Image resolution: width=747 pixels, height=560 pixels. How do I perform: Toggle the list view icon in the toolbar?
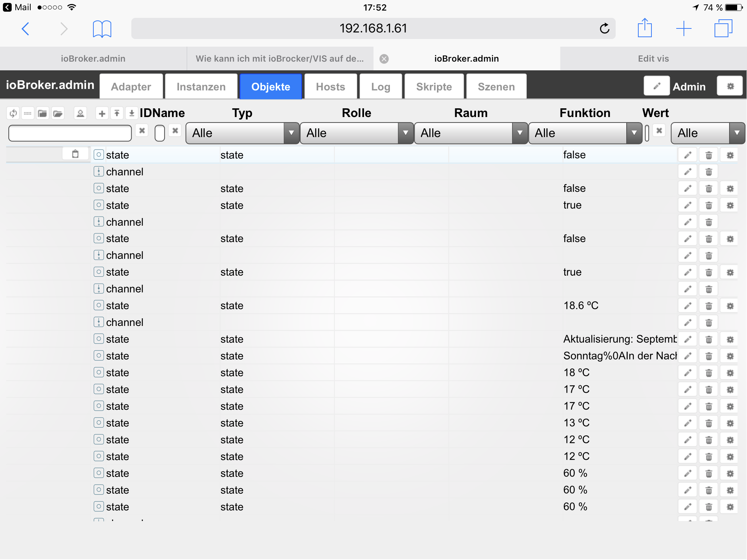pos(28,113)
